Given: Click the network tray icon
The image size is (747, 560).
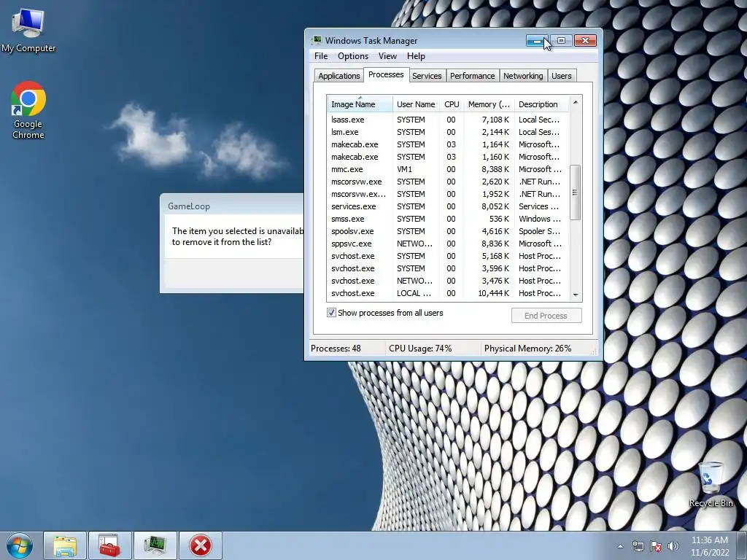Looking at the screenshot, I should click(x=638, y=546).
